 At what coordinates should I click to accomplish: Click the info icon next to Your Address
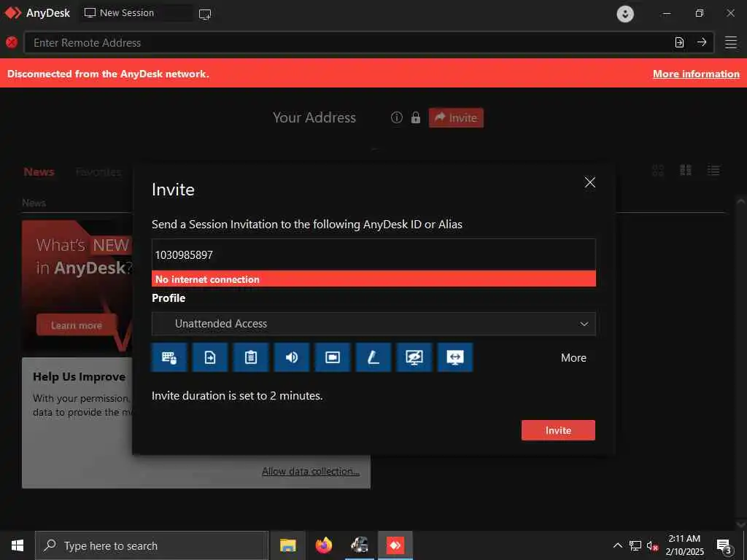[x=396, y=117]
